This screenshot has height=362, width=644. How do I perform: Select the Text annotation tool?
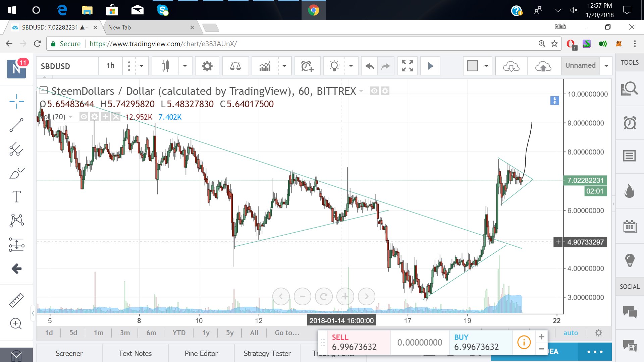(16, 196)
